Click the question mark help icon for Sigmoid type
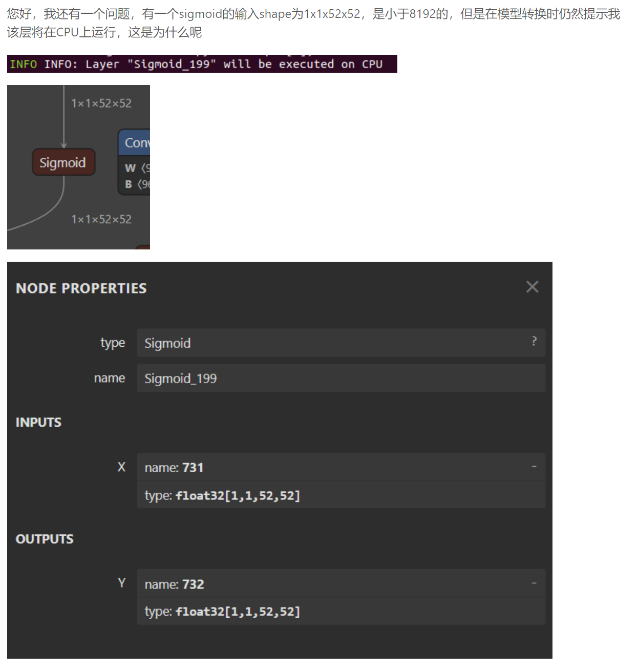 [534, 341]
